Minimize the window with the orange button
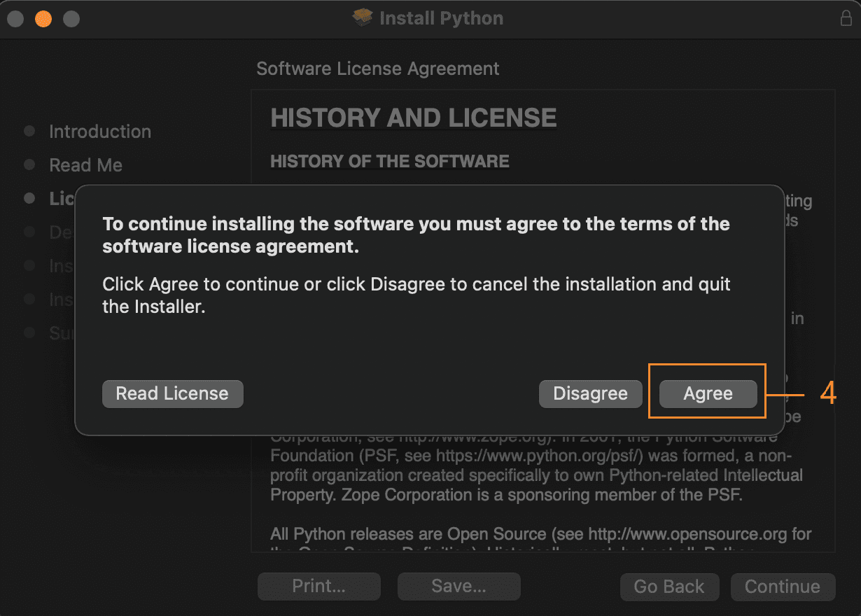 [x=43, y=19]
